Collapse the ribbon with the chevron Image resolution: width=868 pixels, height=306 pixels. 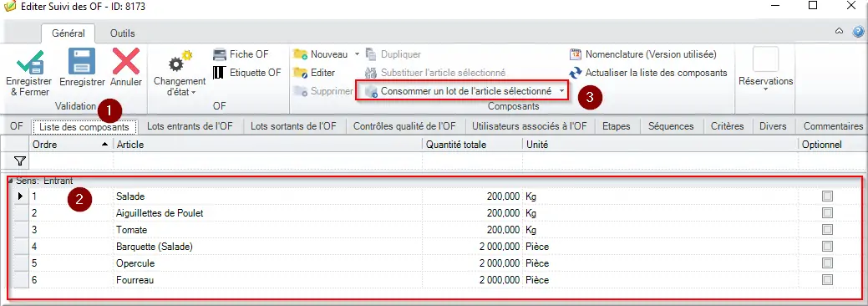pos(840,31)
